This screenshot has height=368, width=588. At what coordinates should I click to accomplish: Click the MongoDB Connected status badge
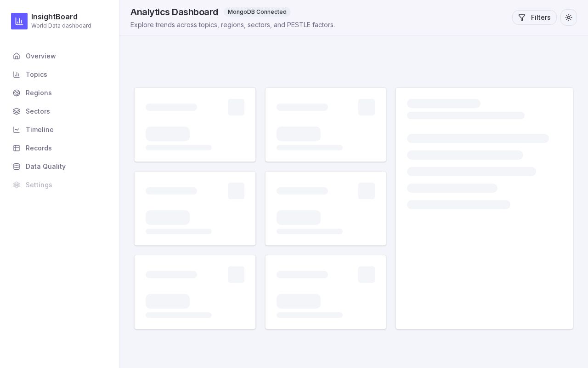(257, 12)
